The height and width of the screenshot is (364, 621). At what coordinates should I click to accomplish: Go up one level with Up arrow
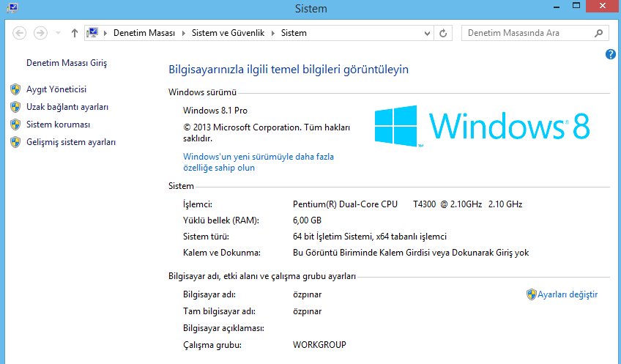point(75,33)
